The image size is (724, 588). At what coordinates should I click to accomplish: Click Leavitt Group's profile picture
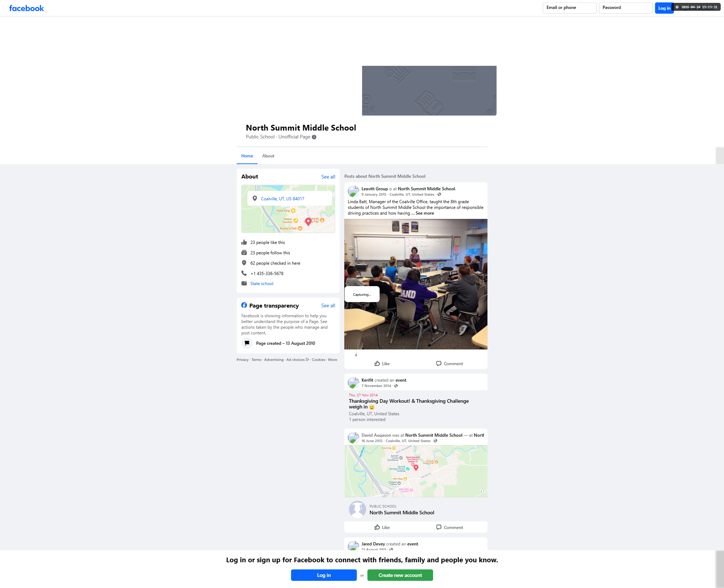click(354, 191)
